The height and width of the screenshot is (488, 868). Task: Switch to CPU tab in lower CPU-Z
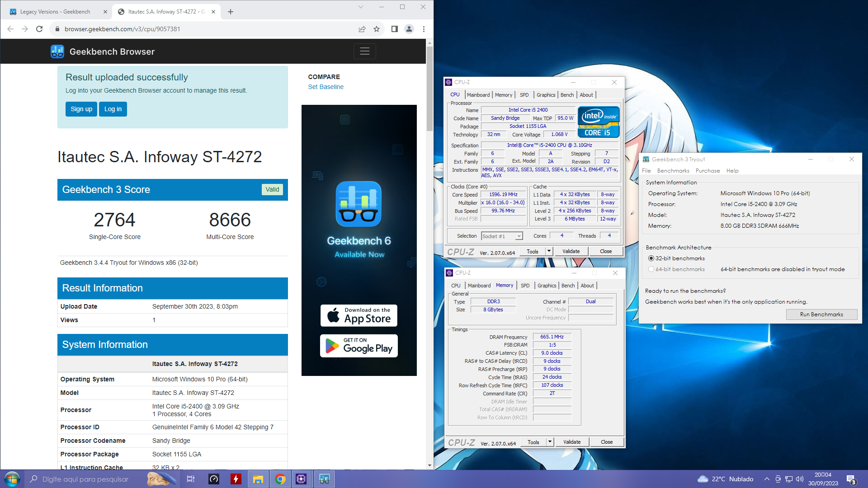456,286
